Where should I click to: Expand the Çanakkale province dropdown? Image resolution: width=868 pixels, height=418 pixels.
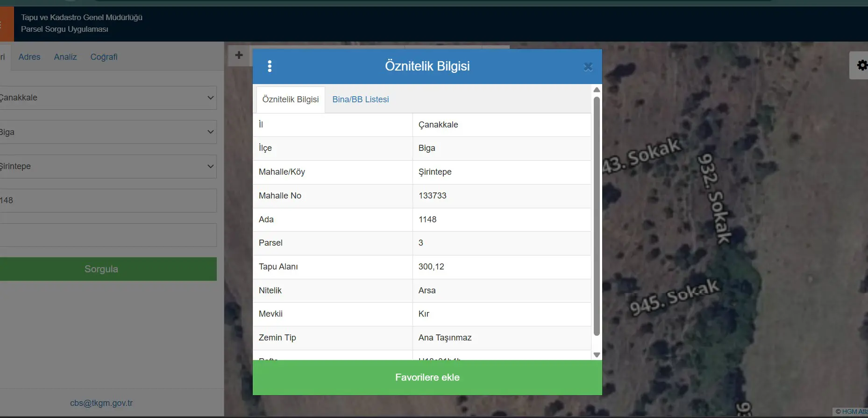pos(107,98)
